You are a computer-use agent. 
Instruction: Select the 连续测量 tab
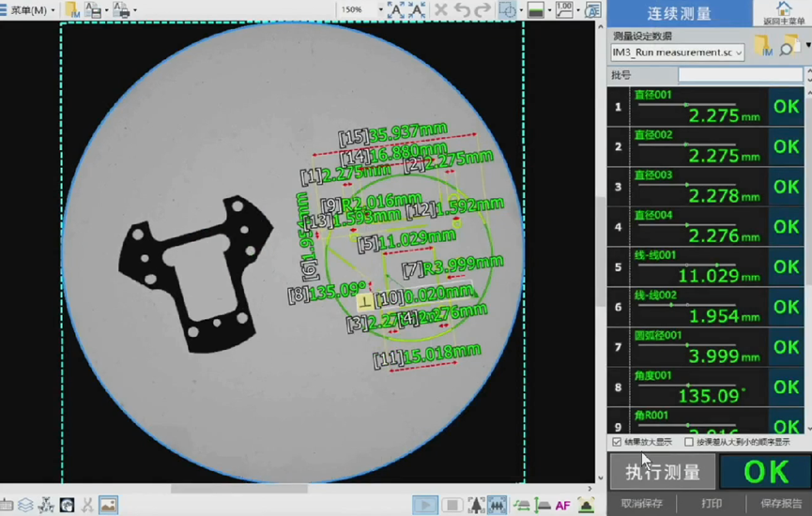coord(680,14)
